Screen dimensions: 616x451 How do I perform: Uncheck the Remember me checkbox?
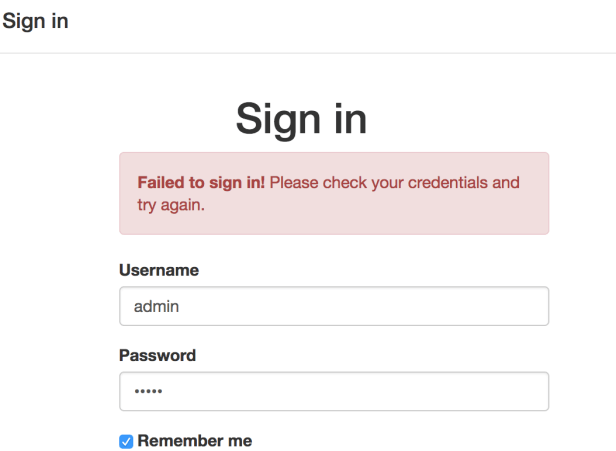coord(126,441)
